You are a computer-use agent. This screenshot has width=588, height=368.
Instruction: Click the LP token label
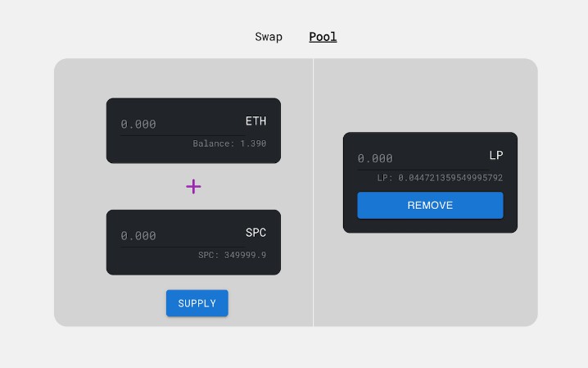tap(496, 156)
